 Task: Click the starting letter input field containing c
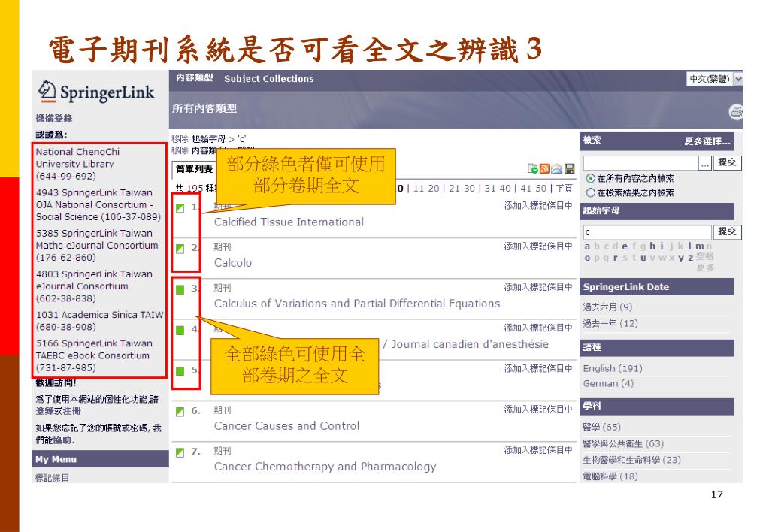647,232
